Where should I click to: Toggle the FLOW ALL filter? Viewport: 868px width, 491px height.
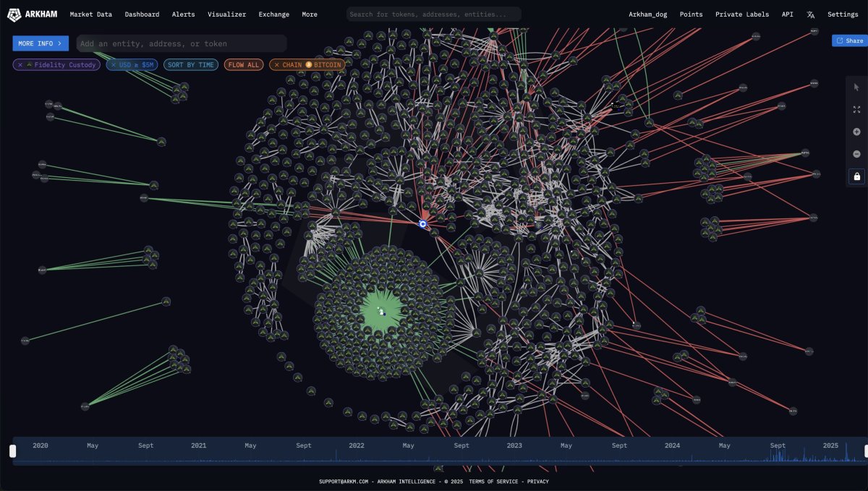click(x=244, y=65)
